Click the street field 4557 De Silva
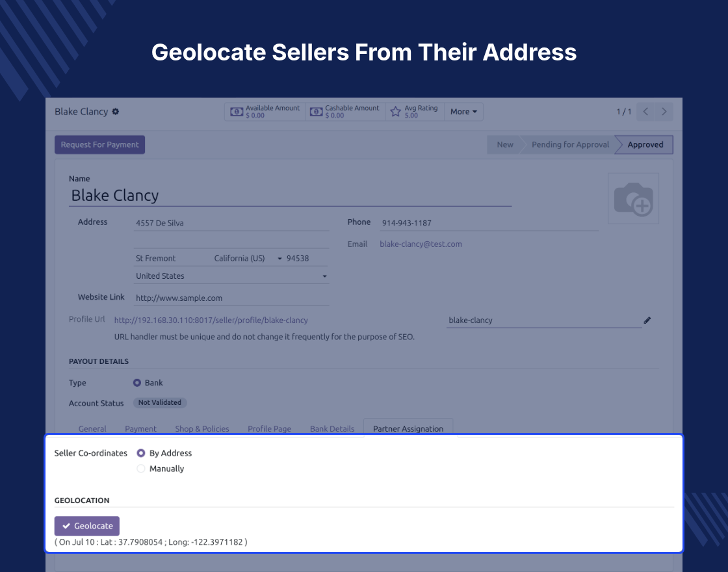The width and height of the screenshot is (728, 572). [x=231, y=223]
